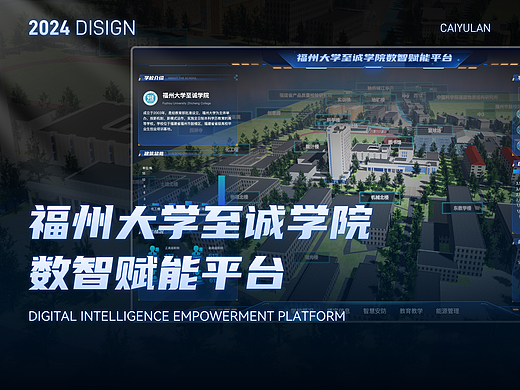Viewport: 520px width, 390px height.
Task: Click the "2024 DISIGN" poster text
Action: pyautogui.click(x=82, y=28)
